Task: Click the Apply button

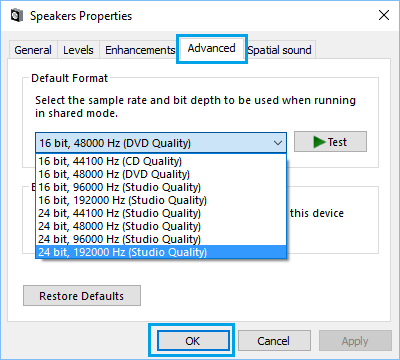Action: (355, 341)
